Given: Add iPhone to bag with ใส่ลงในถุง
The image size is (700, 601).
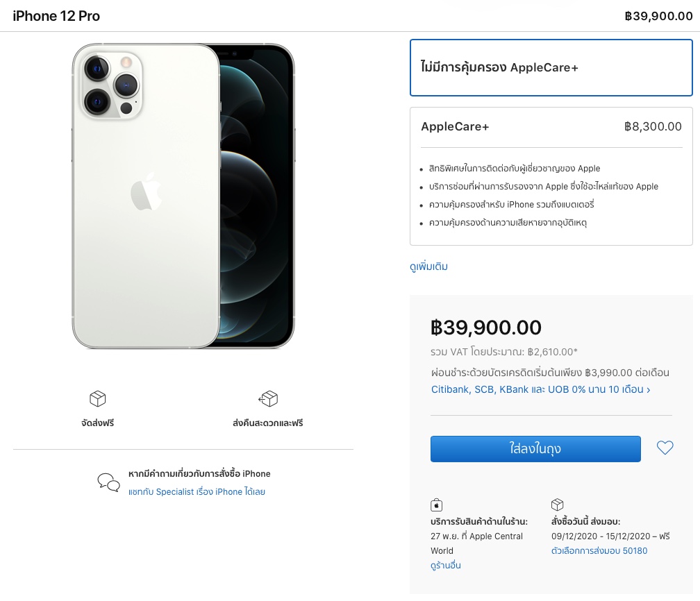Looking at the screenshot, I should [x=535, y=449].
